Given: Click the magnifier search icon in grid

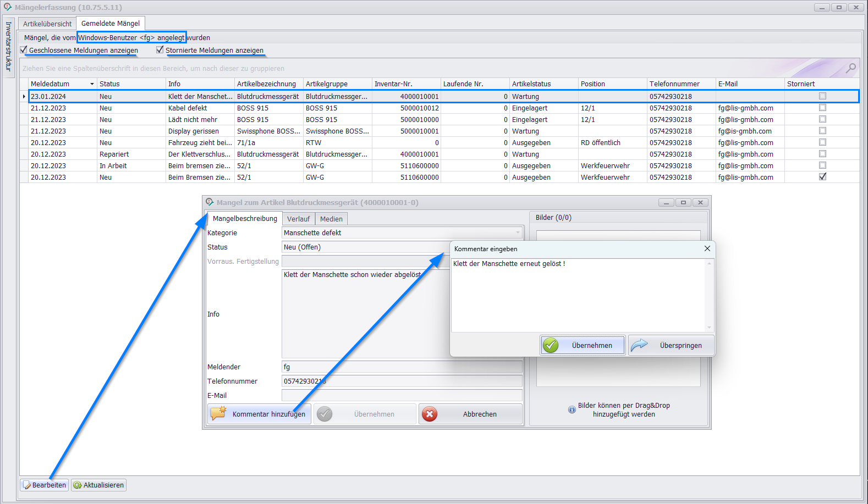Looking at the screenshot, I should (850, 68).
